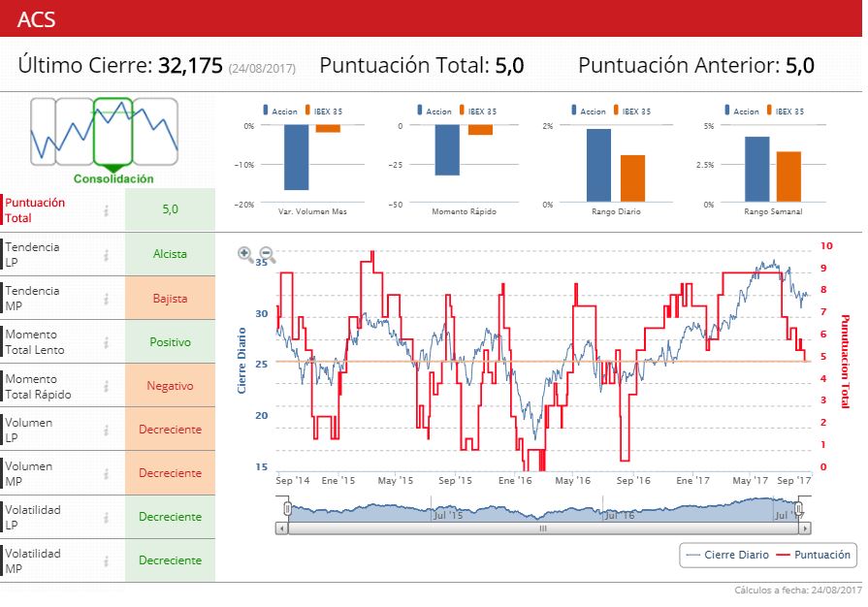Viewport: 868px width, 607px height.
Task: Click the Bajista value cell
Action: [170, 299]
